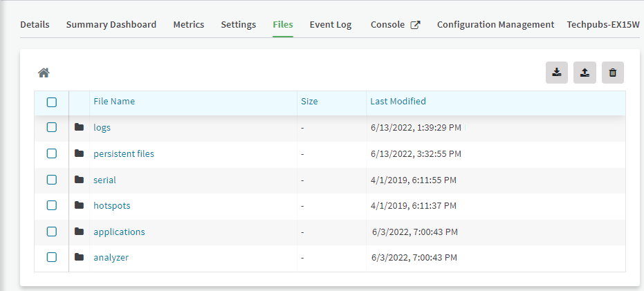This screenshot has height=291, width=644.
Task: Click the analyzer row date 6/3/2022, 7:00:43 PM
Action: point(414,258)
